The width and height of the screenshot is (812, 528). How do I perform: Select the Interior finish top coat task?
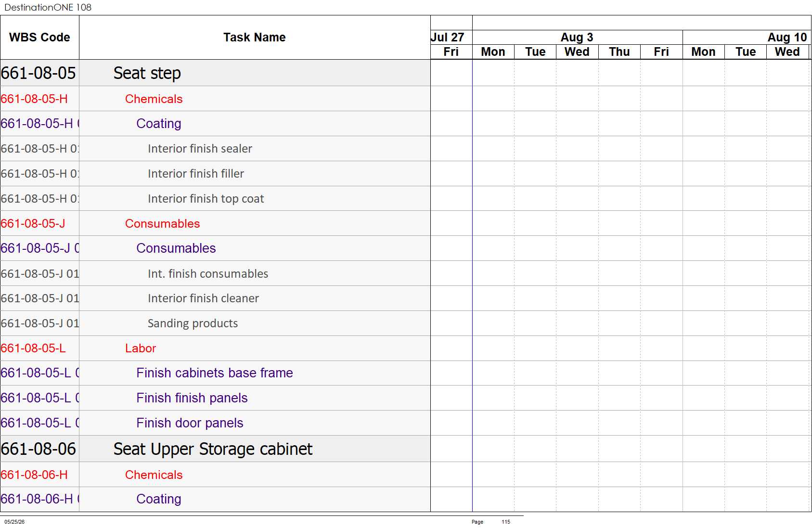[x=206, y=199]
